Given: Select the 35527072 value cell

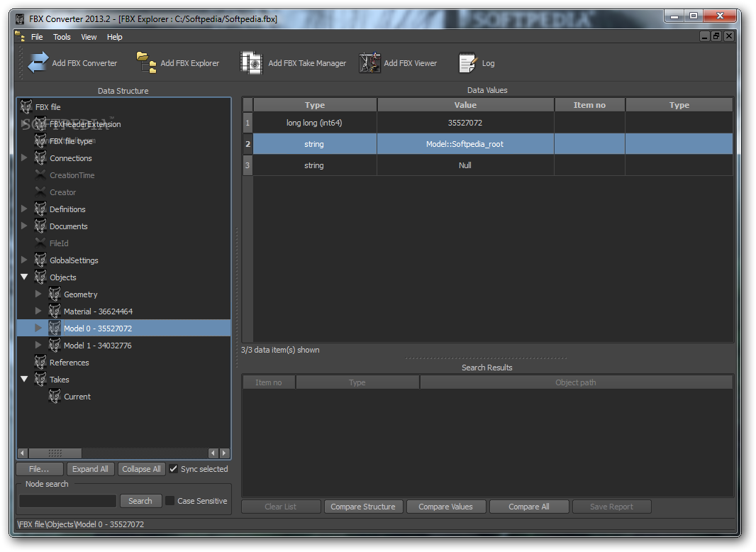Looking at the screenshot, I should coord(465,123).
